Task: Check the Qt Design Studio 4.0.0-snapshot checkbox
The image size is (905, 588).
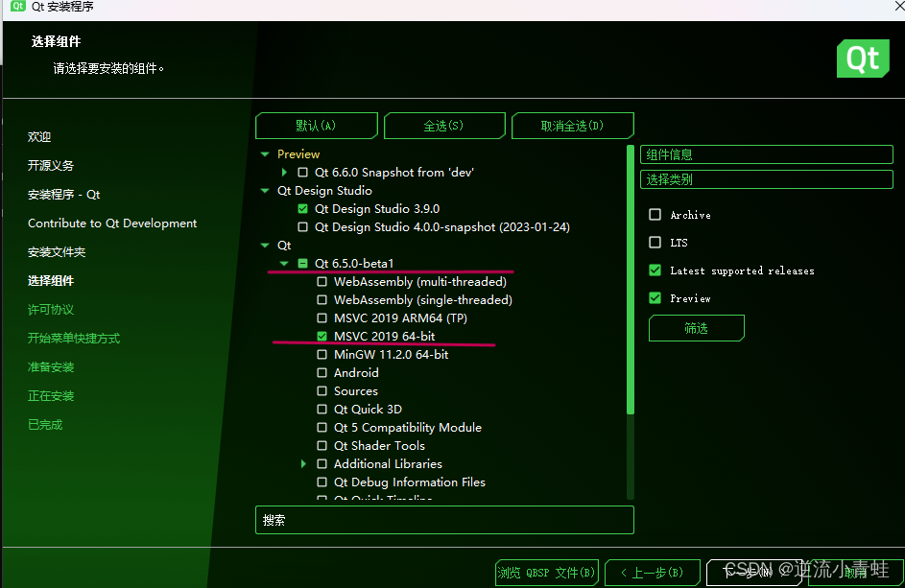Action: (x=302, y=226)
